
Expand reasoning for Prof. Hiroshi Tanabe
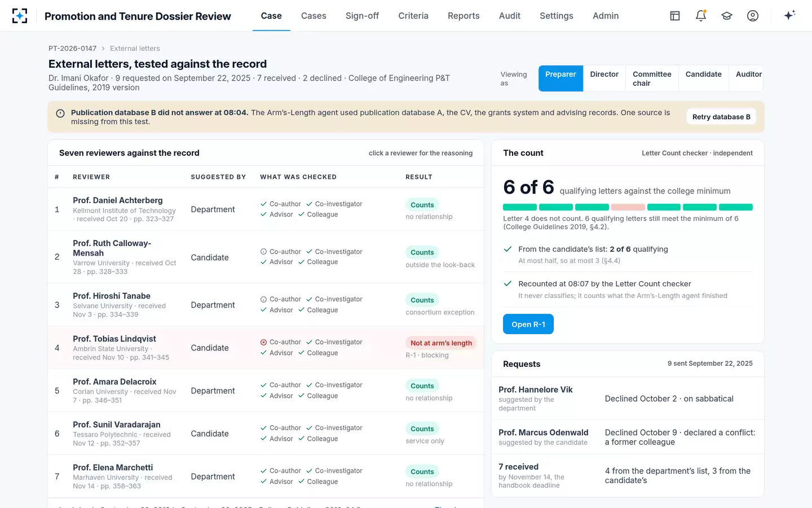[266, 305]
